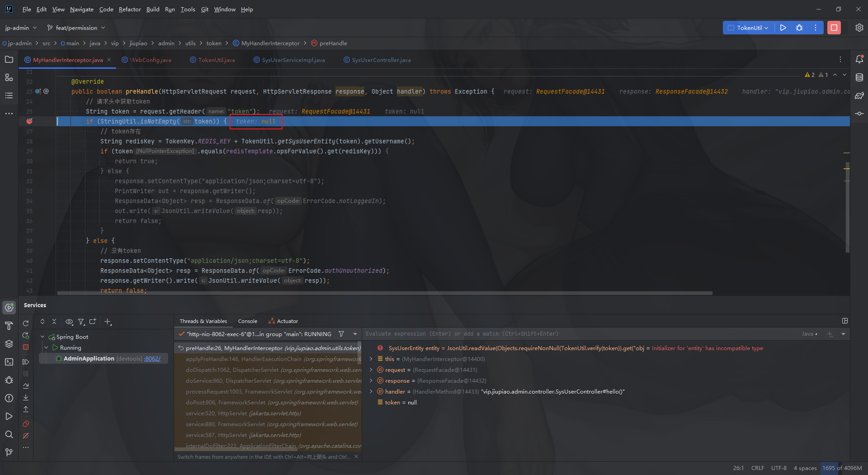
Task: Toggle Mute Breakpoints in the debugger
Action: pyautogui.click(x=26, y=436)
